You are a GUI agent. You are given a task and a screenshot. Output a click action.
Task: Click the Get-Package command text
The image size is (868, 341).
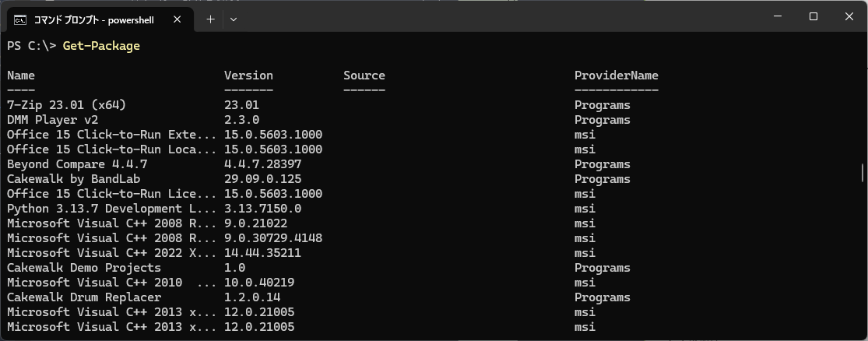(101, 46)
